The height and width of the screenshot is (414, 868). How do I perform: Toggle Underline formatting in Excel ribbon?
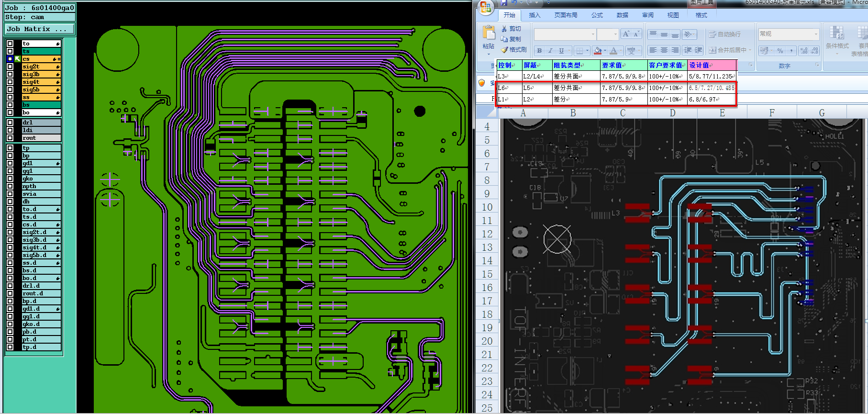561,50
